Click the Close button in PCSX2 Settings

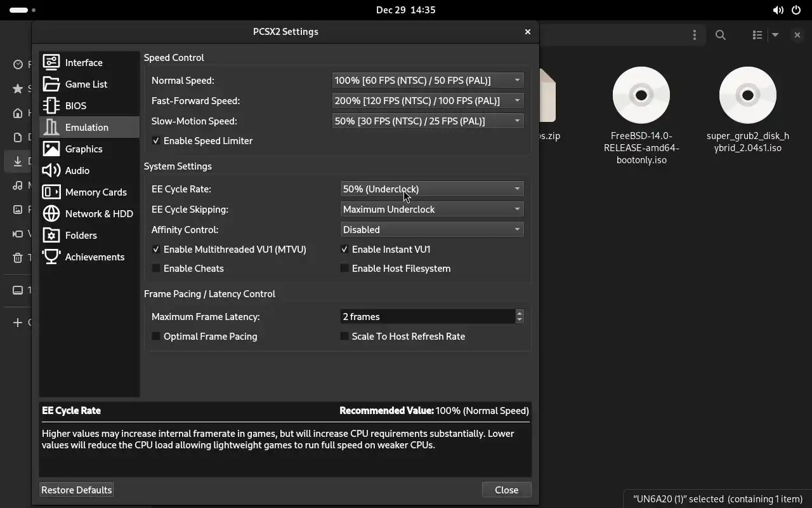click(506, 490)
